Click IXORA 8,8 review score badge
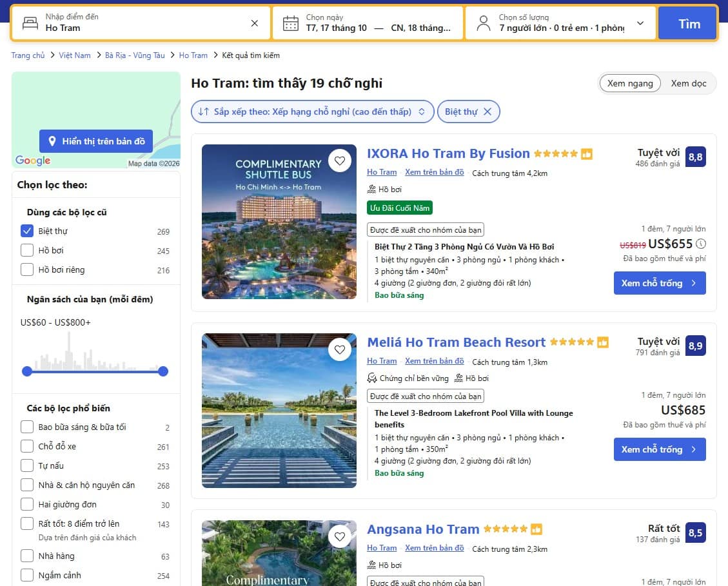Screen dimensions: 728x586 [x=695, y=157]
